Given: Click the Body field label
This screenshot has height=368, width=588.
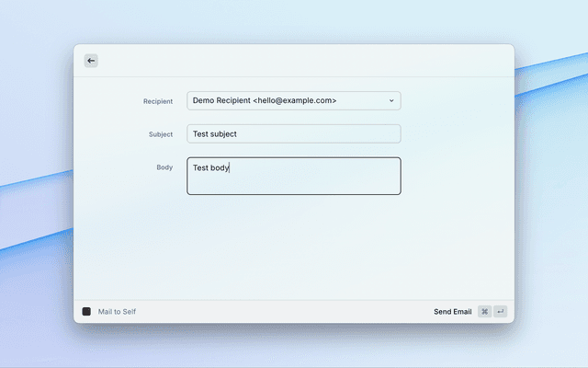Looking at the screenshot, I should tap(164, 167).
